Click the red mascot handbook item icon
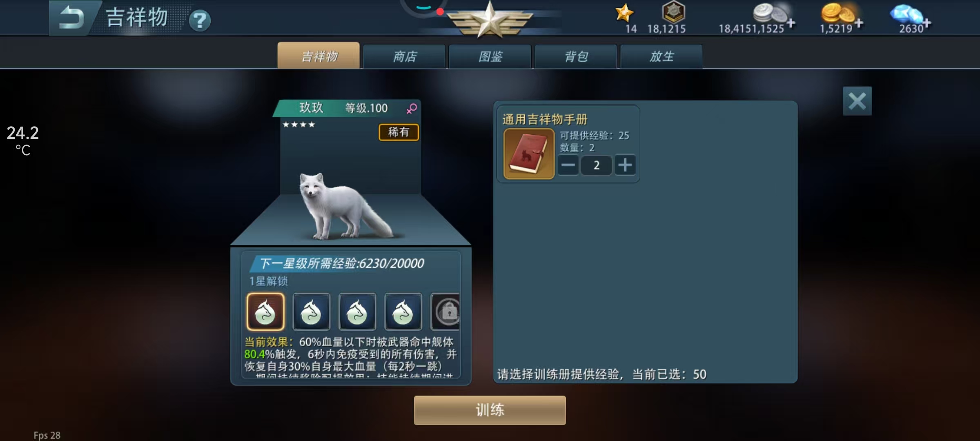Image resolution: width=980 pixels, height=441 pixels. (529, 154)
